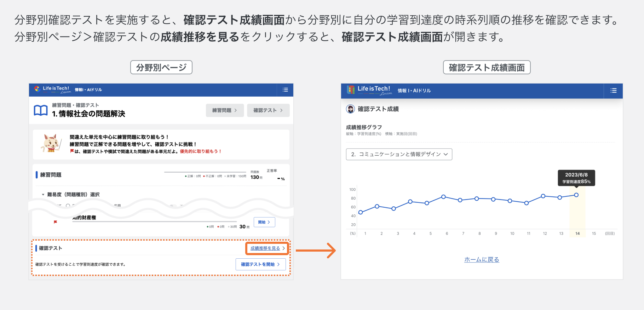This screenshot has width=644, height=310.
Task: Select the graph data point for round 14
Action: click(x=576, y=195)
